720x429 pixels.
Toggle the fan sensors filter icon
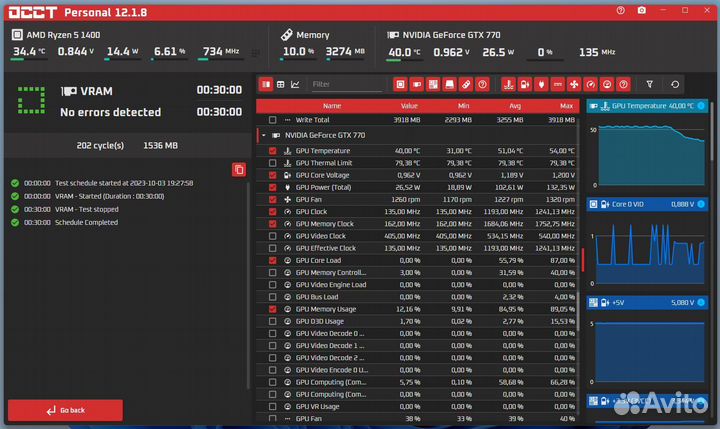(x=574, y=85)
